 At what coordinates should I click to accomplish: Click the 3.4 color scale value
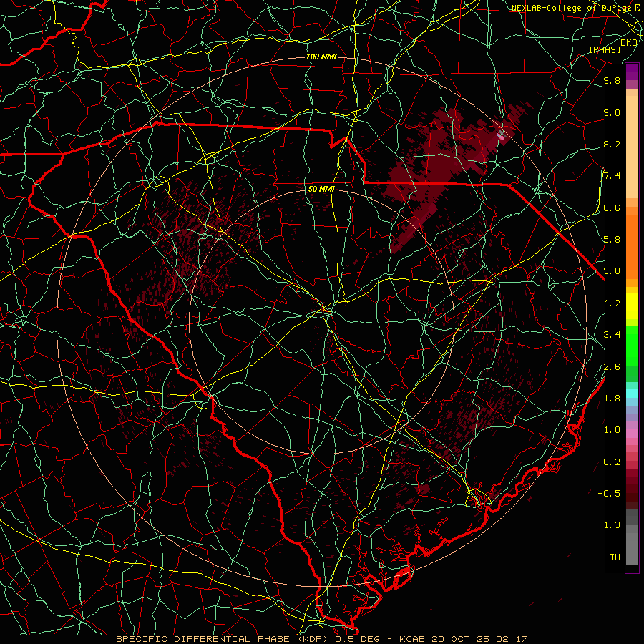pyautogui.click(x=612, y=335)
